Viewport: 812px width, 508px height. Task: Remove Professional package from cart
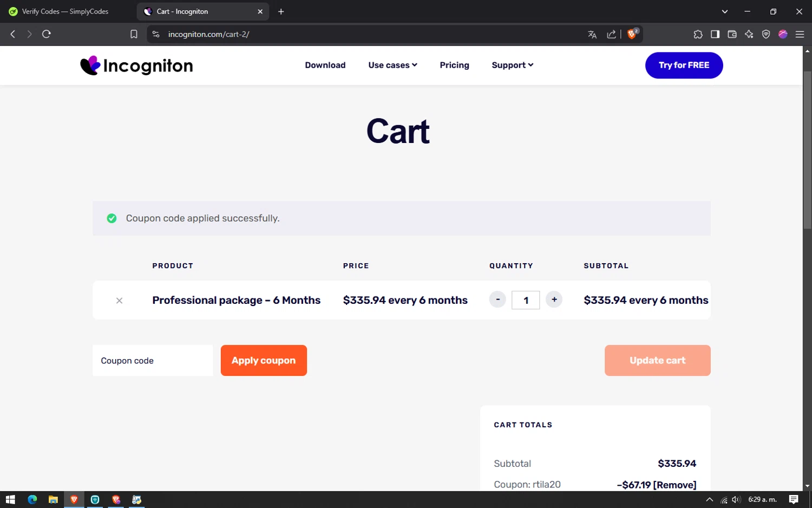pos(119,301)
